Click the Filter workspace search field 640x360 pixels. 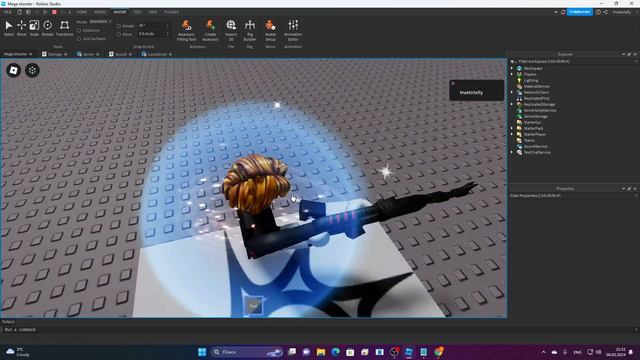coord(574,62)
